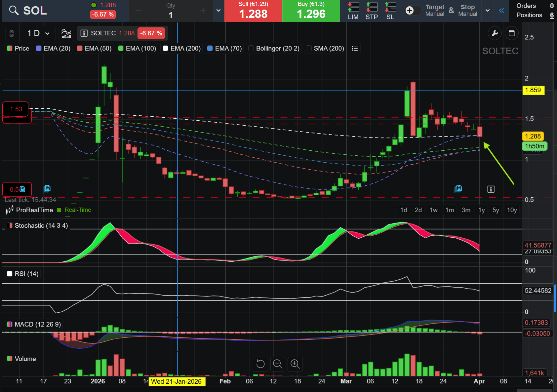Open the 1 D timeframe dropdown
The image size is (557, 392).
38,33
